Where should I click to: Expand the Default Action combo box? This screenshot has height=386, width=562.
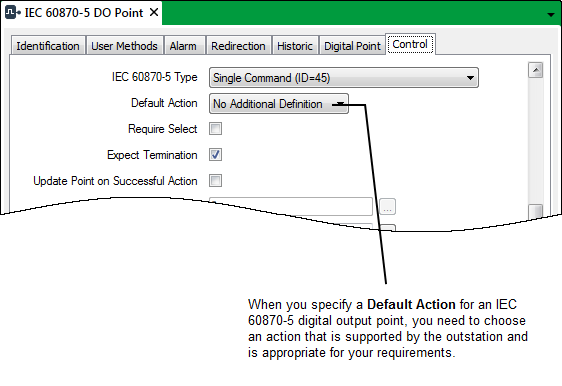pos(279,104)
